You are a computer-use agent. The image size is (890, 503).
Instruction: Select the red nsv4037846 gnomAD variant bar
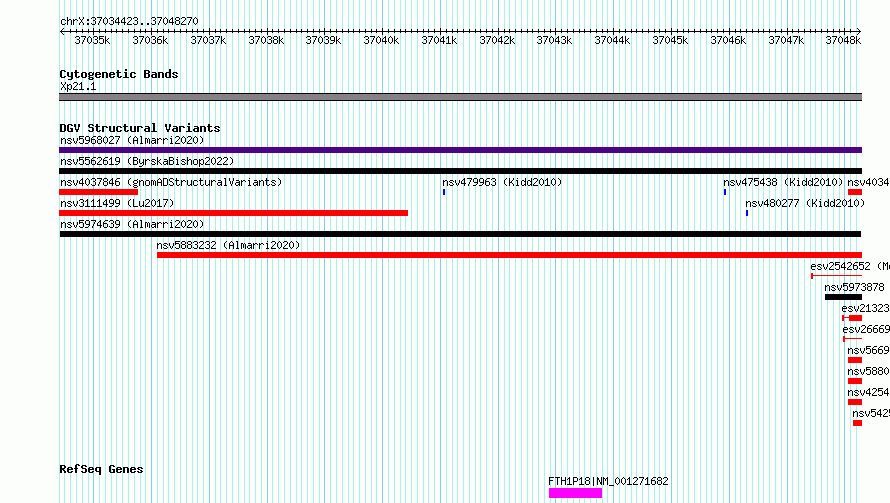(x=98, y=192)
